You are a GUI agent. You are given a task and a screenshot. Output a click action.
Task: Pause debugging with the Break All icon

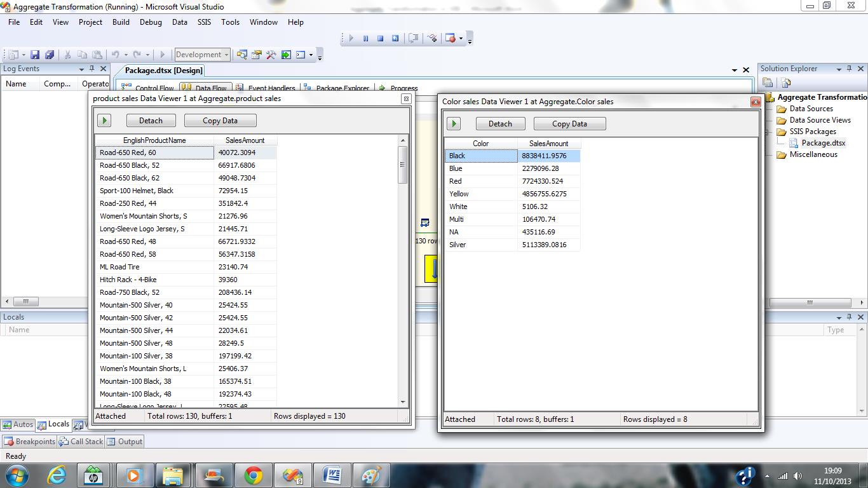pos(365,38)
